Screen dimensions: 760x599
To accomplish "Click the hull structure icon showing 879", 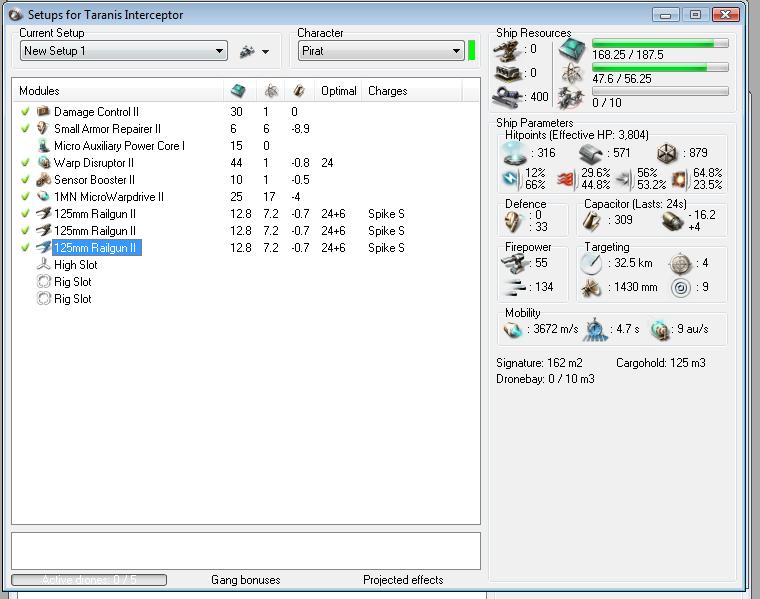I will [x=667, y=153].
